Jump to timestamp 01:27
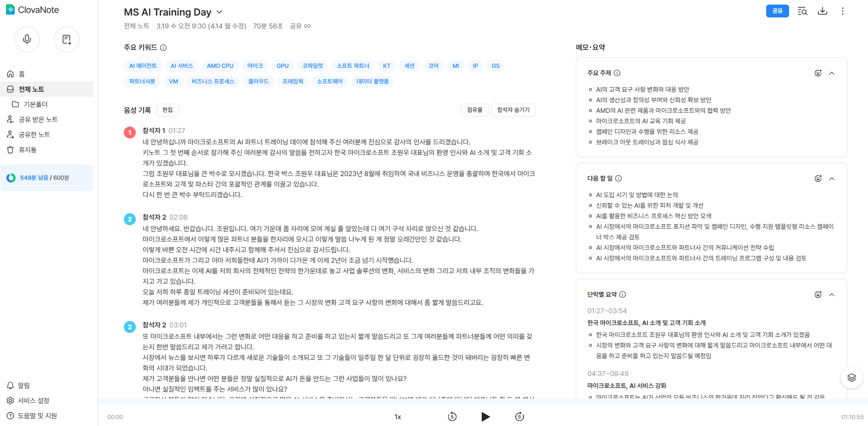Image resolution: width=868 pixels, height=426 pixels. click(x=177, y=131)
